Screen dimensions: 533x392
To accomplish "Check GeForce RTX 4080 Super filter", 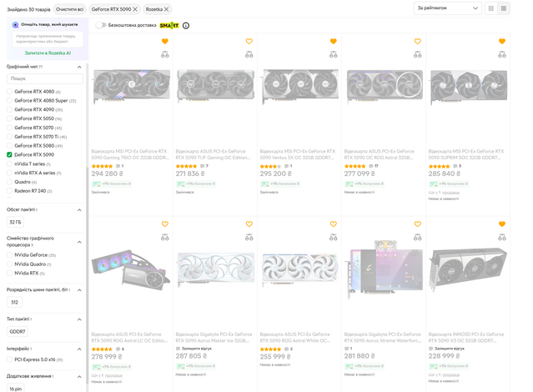I will pyautogui.click(x=9, y=101).
